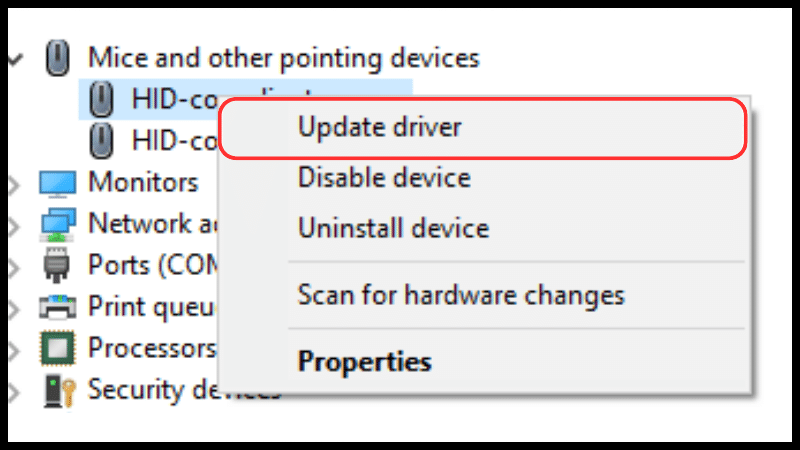
Task: Click the Print queues printer icon
Action: point(58,307)
